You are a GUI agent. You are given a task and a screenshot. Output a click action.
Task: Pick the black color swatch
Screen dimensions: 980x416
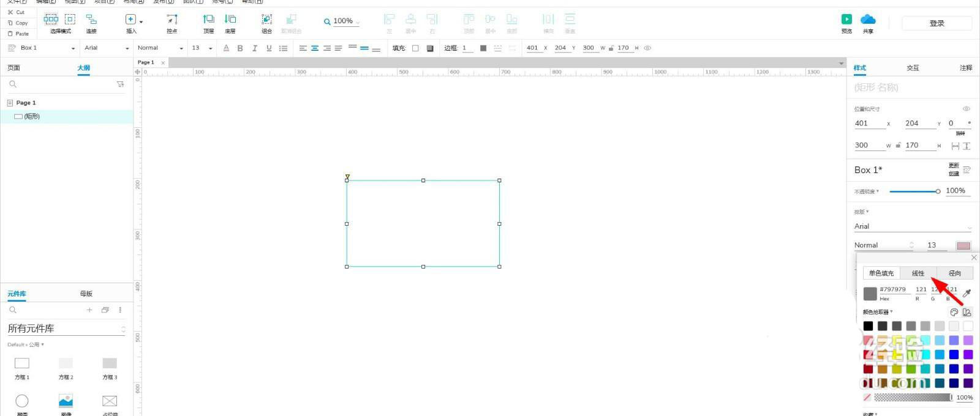[868, 326]
